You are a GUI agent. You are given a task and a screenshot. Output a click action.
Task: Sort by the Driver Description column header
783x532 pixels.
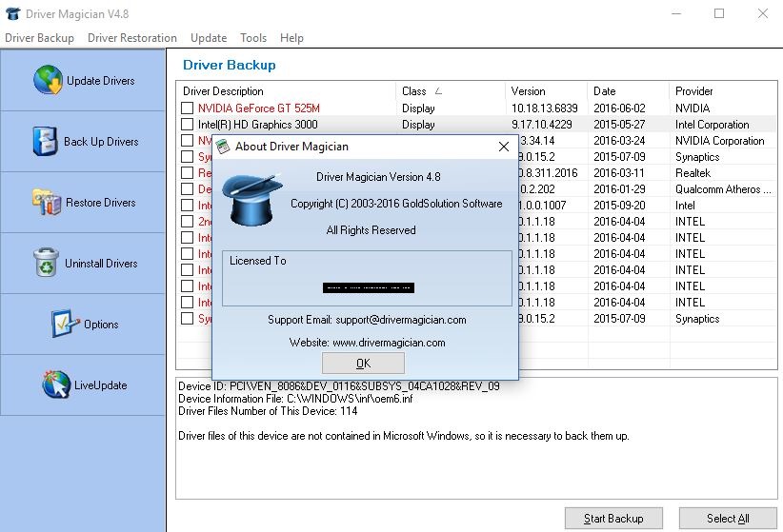287,91
